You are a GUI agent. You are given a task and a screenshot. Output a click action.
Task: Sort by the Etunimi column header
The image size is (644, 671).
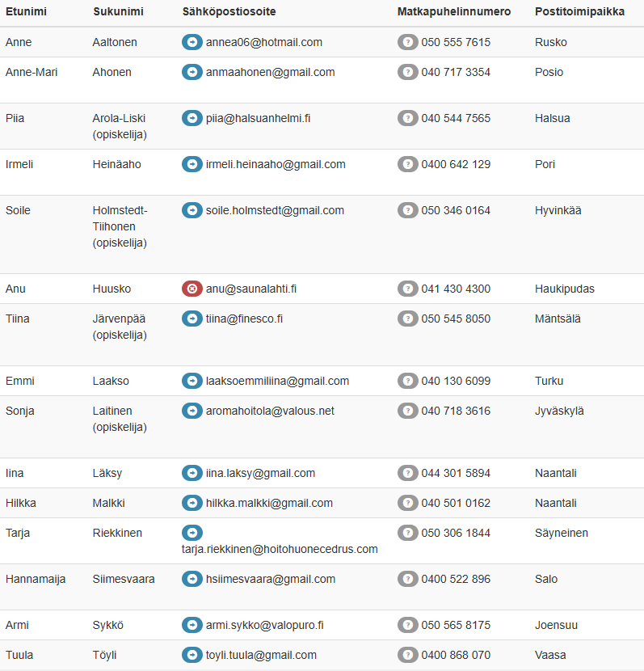pos(24,12)
